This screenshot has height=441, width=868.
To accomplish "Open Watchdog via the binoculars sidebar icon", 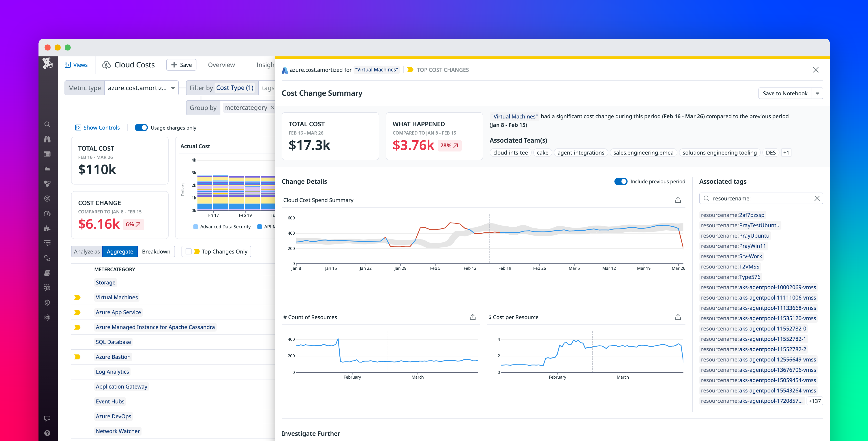I will [x=47, y=139].
